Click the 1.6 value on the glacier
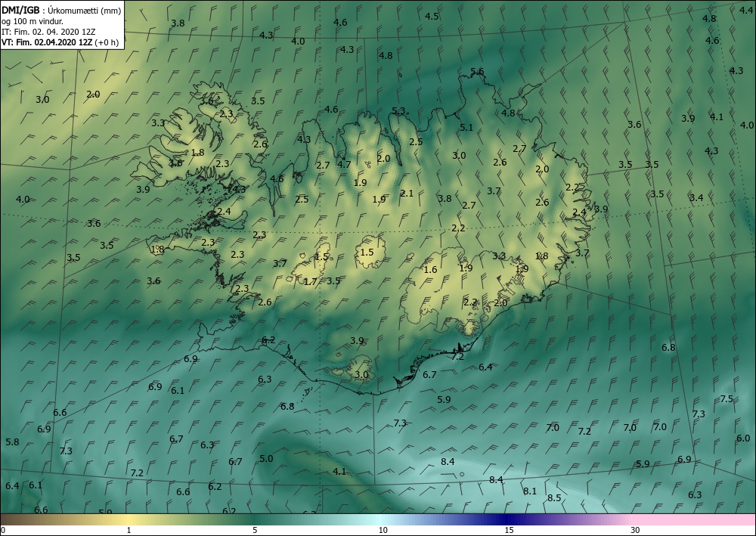The height and width of the screenshot is (536, 756). (x=430, y=270)
